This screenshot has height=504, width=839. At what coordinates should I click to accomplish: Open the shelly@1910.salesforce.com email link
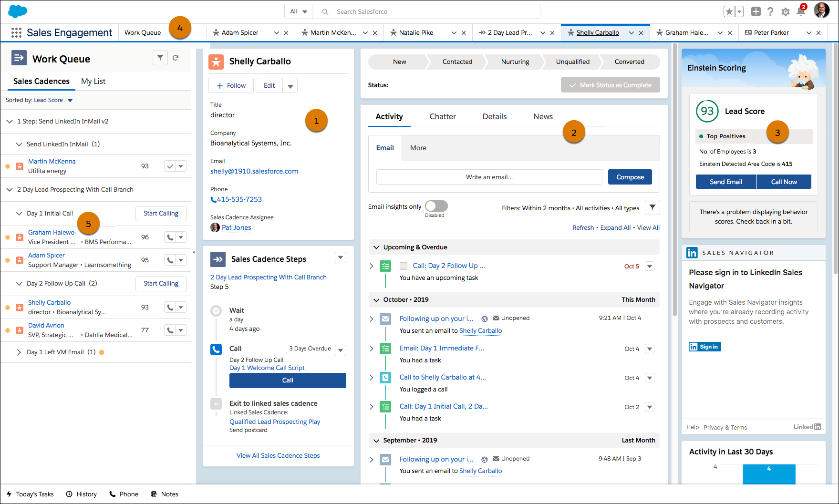point(254,171)
